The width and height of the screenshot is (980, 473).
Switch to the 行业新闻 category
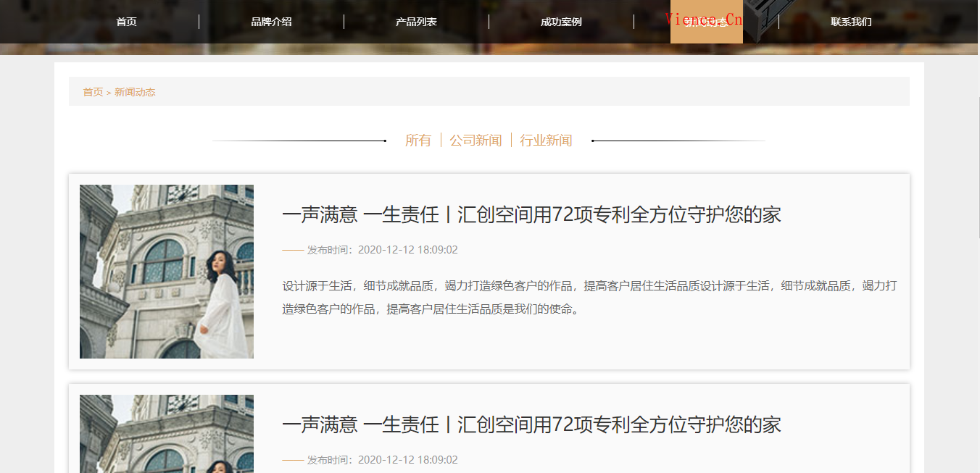pyautogui.click(x=546, y=141)
